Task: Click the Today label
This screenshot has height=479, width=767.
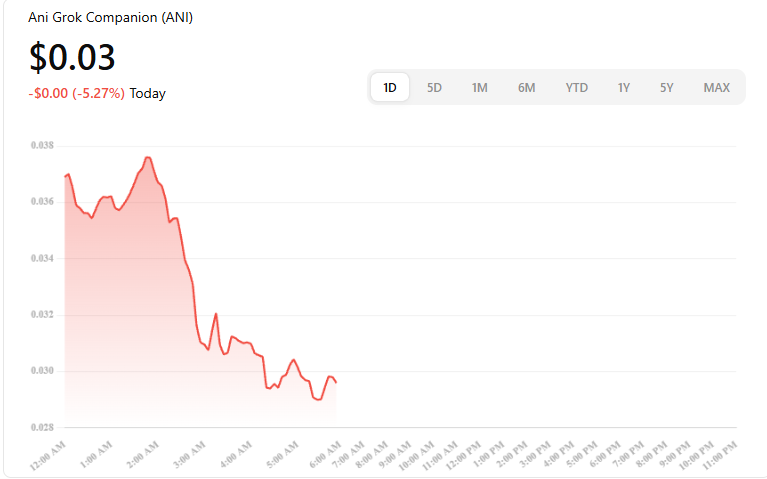Action: pos(147,93)
